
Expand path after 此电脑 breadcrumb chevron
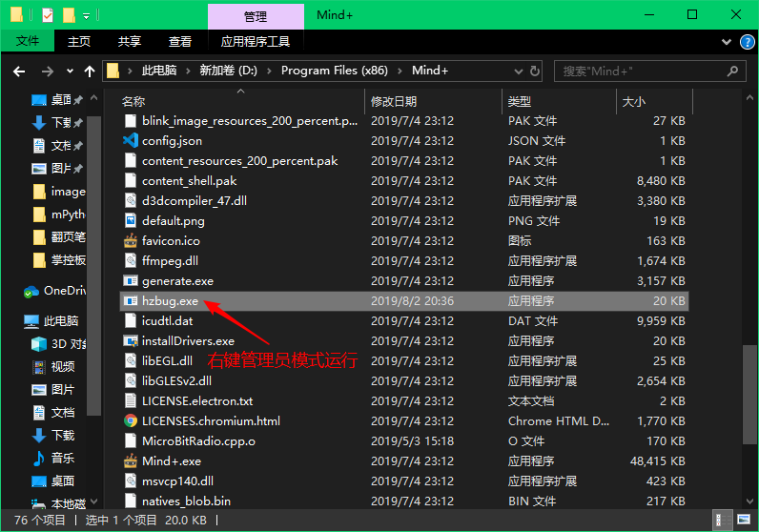coord(188,72)
